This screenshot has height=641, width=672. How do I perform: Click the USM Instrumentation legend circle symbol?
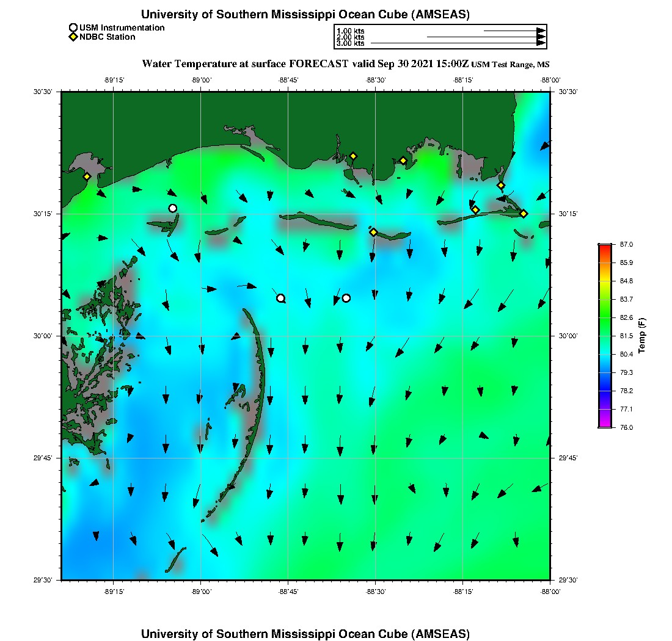73,28
